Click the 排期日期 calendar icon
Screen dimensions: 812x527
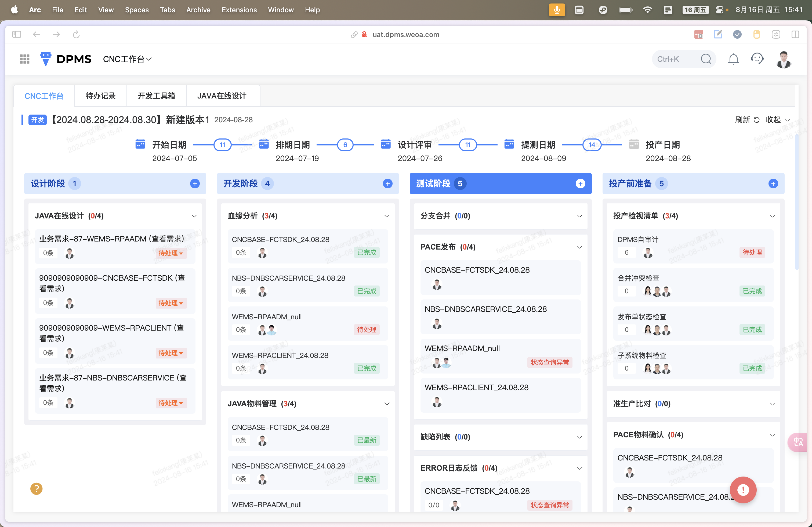(x=264, y=144)
